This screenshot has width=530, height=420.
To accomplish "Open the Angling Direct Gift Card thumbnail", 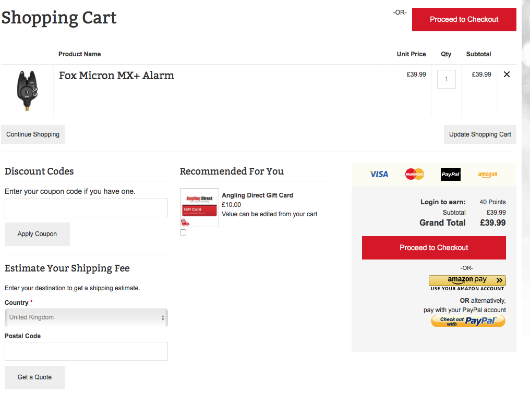I will click(199, 207).
